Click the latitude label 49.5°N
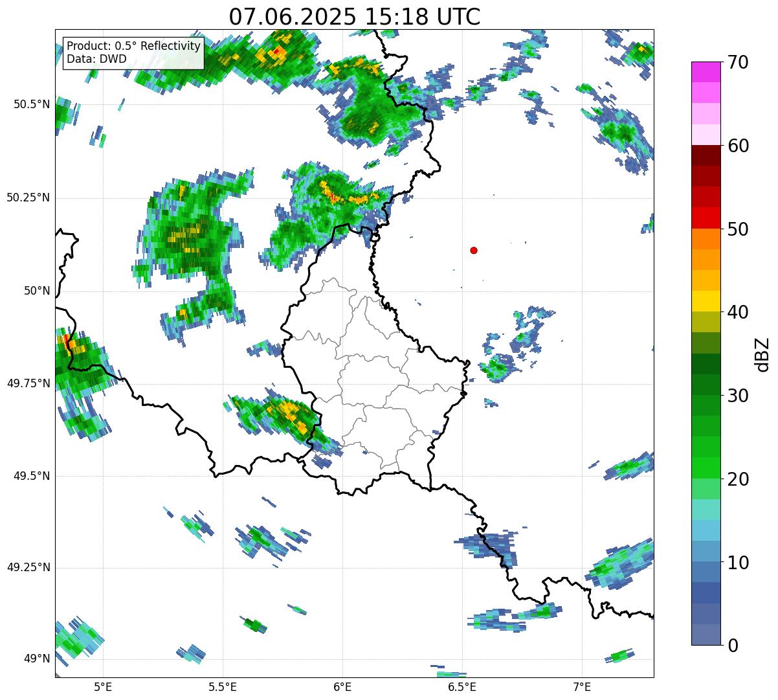The image size is (778, 700). tap(32, 476)
